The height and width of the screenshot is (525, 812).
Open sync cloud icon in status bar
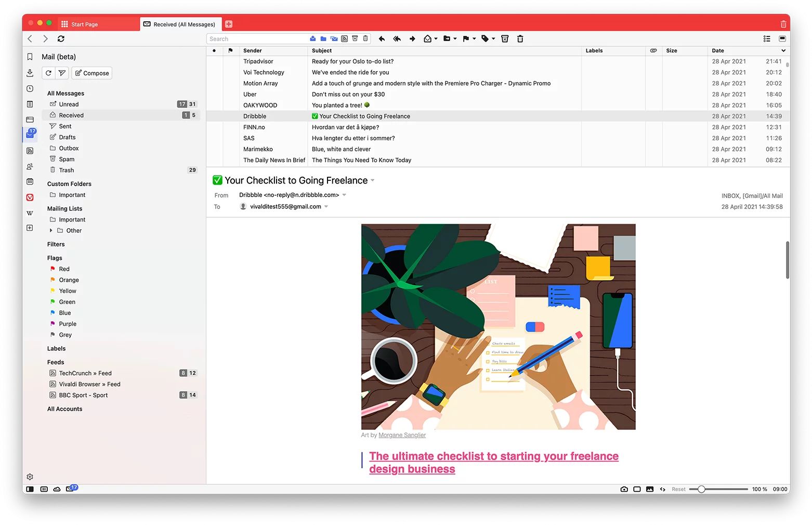tap(57, 489)
